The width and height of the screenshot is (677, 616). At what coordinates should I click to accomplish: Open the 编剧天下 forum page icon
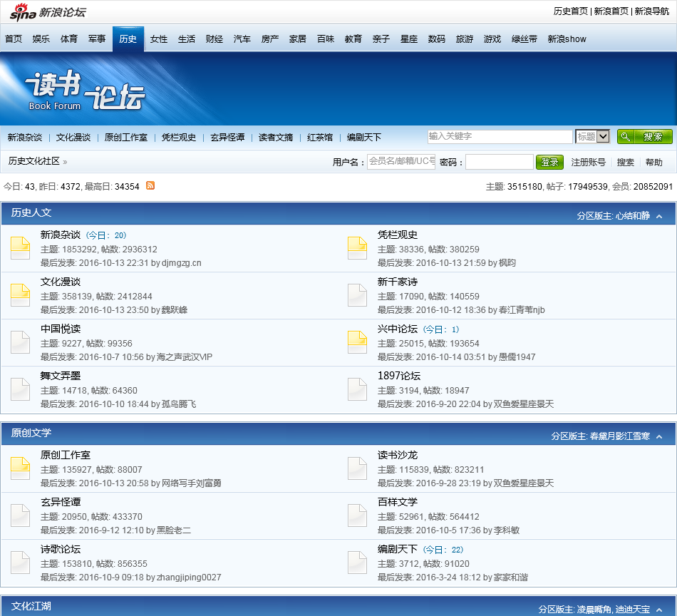358,563
